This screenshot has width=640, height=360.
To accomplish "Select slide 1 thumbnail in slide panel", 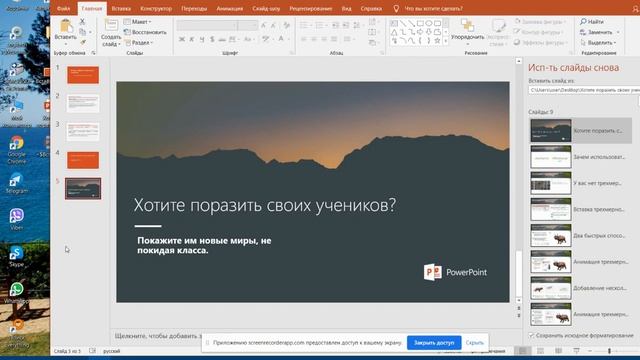I will click(x=83, y=75).
